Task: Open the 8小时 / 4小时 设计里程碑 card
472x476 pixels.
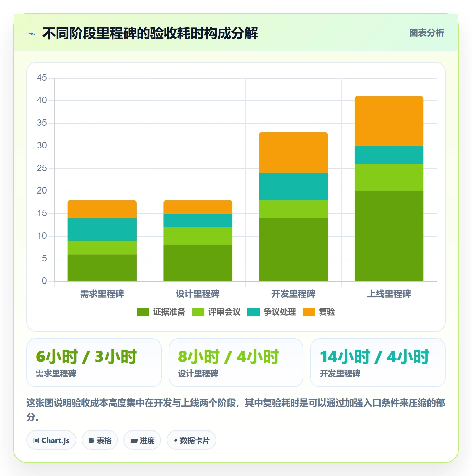Action: 236,363
